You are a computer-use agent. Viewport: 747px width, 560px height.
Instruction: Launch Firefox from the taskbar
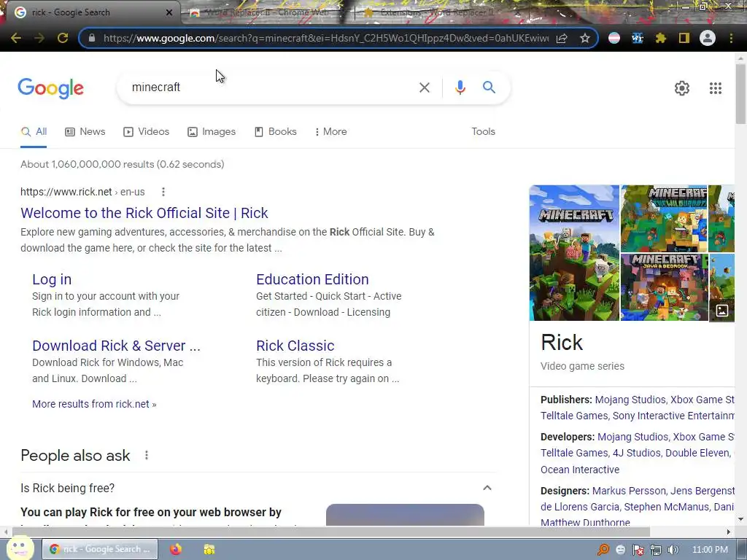coord(176,549)
